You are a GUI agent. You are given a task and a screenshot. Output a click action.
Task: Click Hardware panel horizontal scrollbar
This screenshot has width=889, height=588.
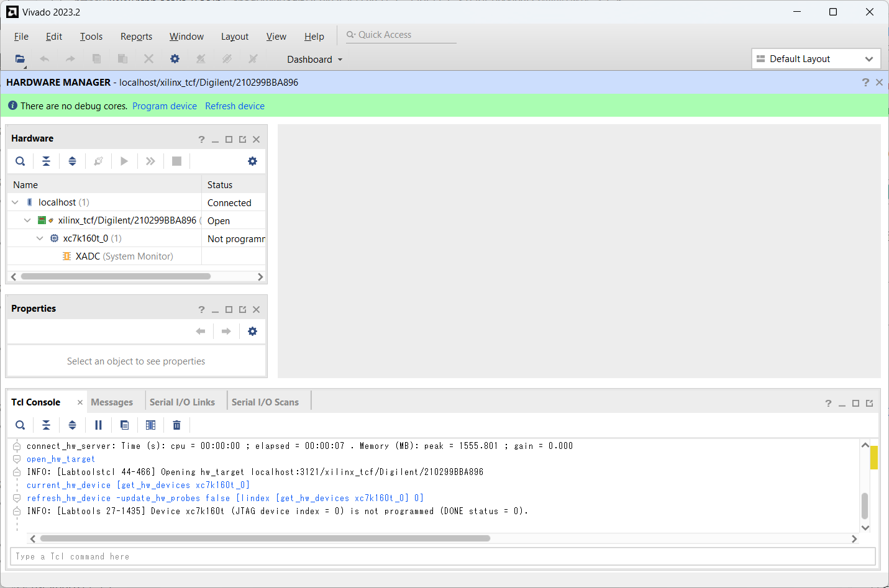pos(116,277)
